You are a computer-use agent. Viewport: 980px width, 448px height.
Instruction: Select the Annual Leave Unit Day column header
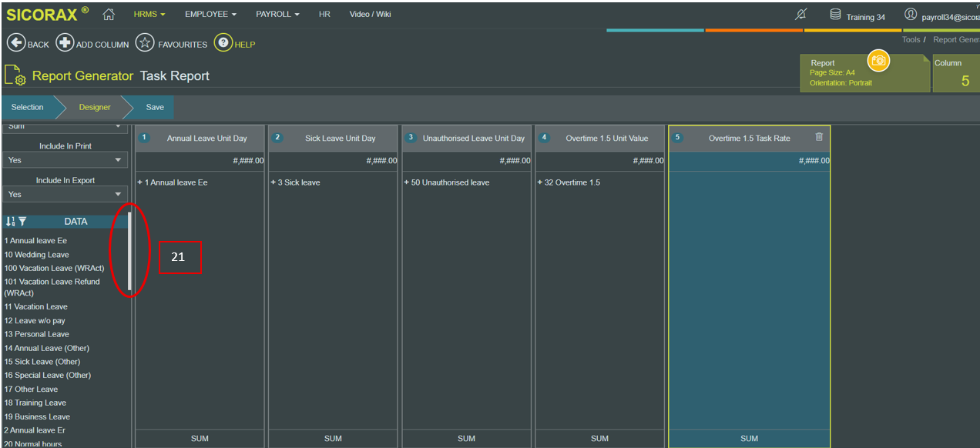(200, 139)
